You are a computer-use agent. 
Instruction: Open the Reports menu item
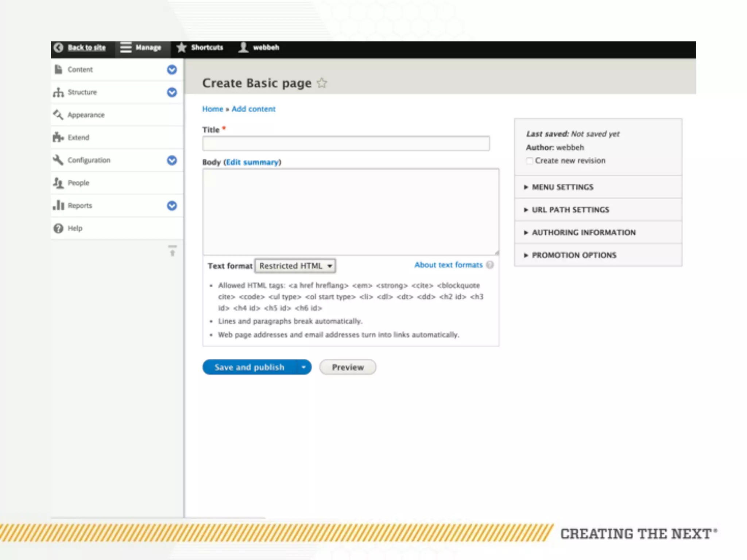(80, 206)
